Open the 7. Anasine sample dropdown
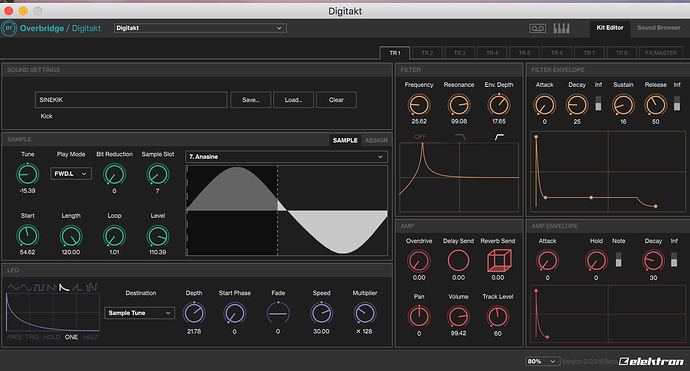This screenshot has height=371, width=690. pyautogui.click(x=286, y=157)
